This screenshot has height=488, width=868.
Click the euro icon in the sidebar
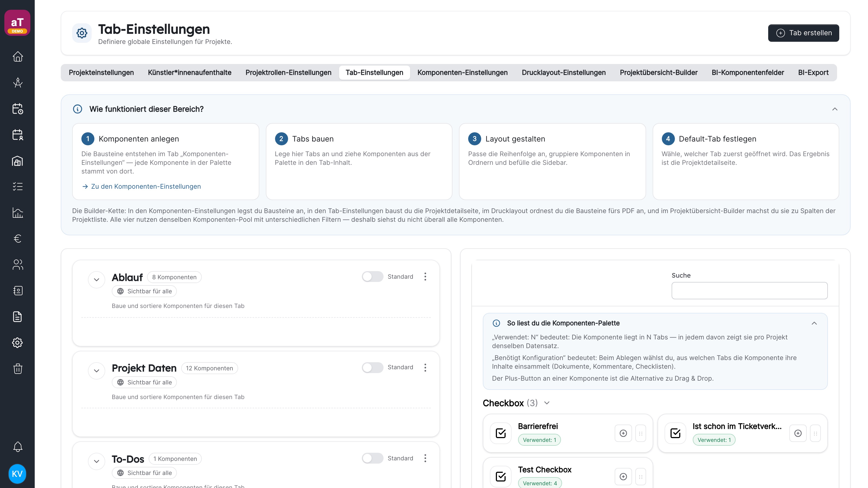[x=18, y=239]
